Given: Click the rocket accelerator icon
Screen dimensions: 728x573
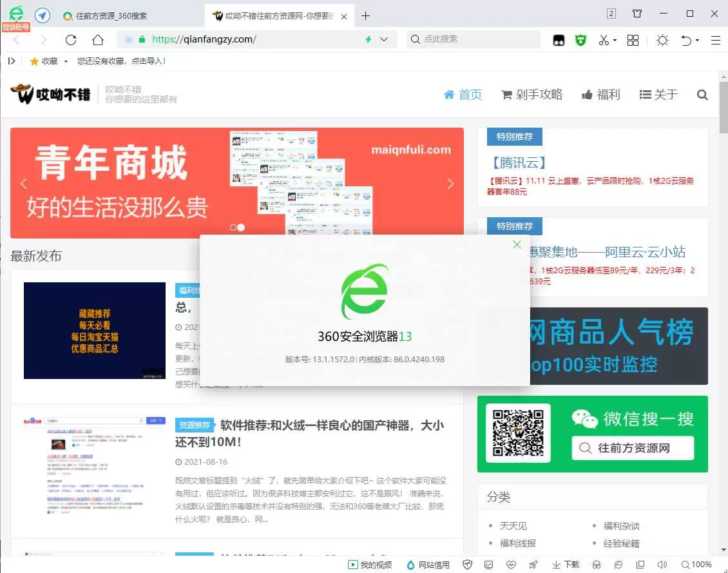Looking at the screenshot, I should (x=533, y=565).
